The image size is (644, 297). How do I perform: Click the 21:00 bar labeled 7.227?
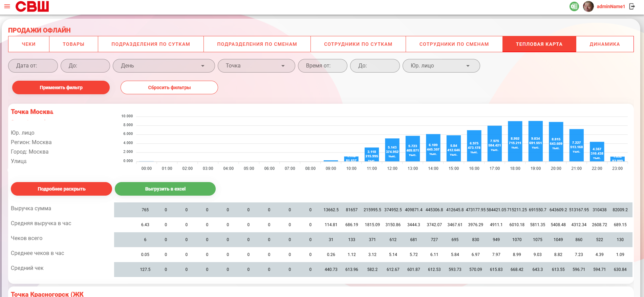pos(576,145)
